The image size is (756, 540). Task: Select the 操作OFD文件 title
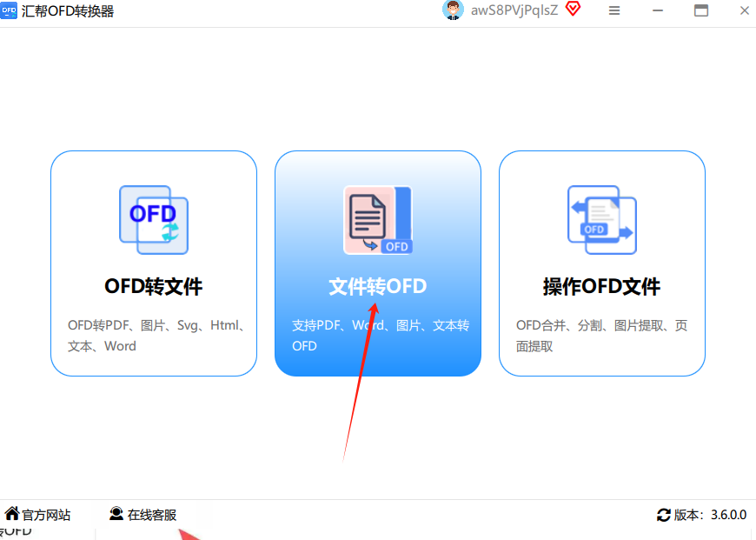coord(601,287)
